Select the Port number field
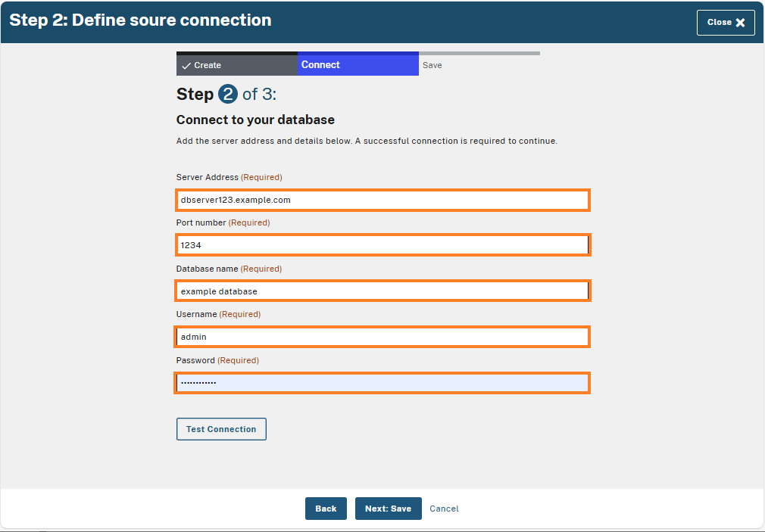This screenshot has height=532, width=765. (x=382, y=244)
